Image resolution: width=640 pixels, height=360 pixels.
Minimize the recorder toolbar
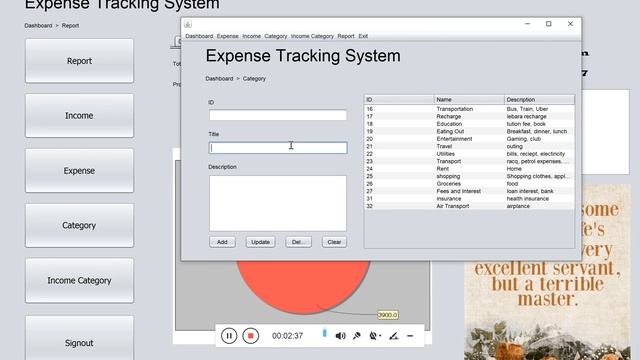410,336
